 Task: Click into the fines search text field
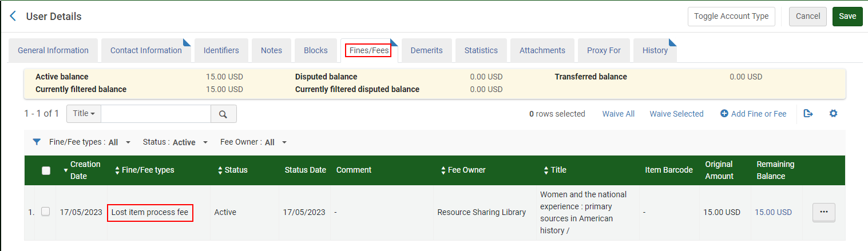(156, 114)
